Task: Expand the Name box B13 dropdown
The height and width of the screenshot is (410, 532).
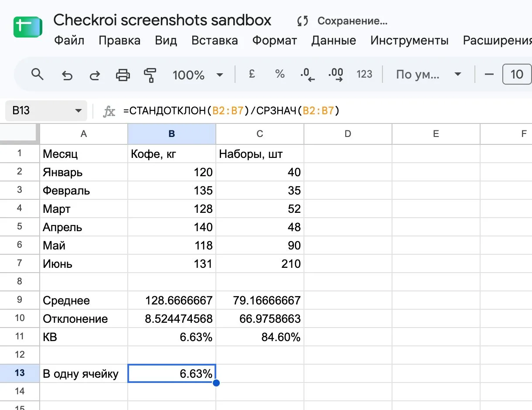Action: click(x=78, y=111)
